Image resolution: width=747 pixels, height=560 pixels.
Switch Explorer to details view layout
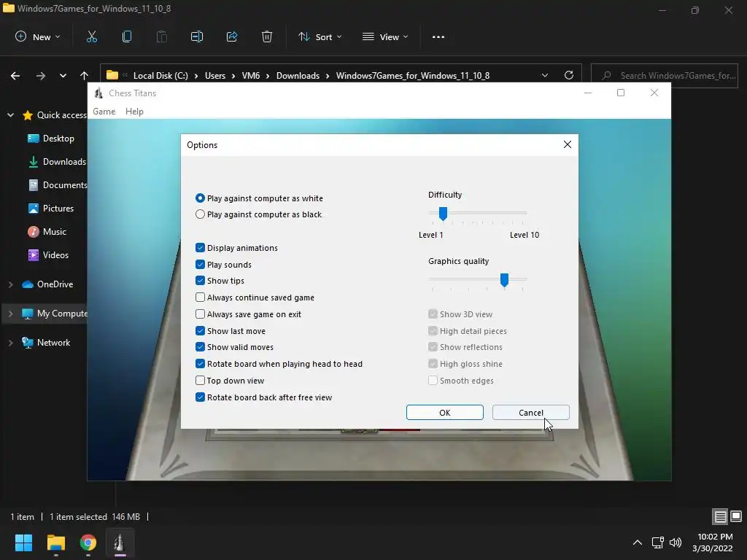tap(720, 517)
